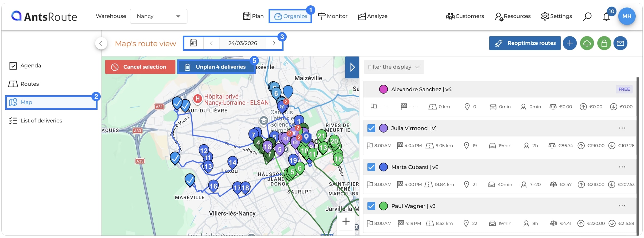Viewport: 644px width, 238px height.
Task: Click Paul Wagner stops count 22
Action: coord(474,223)
